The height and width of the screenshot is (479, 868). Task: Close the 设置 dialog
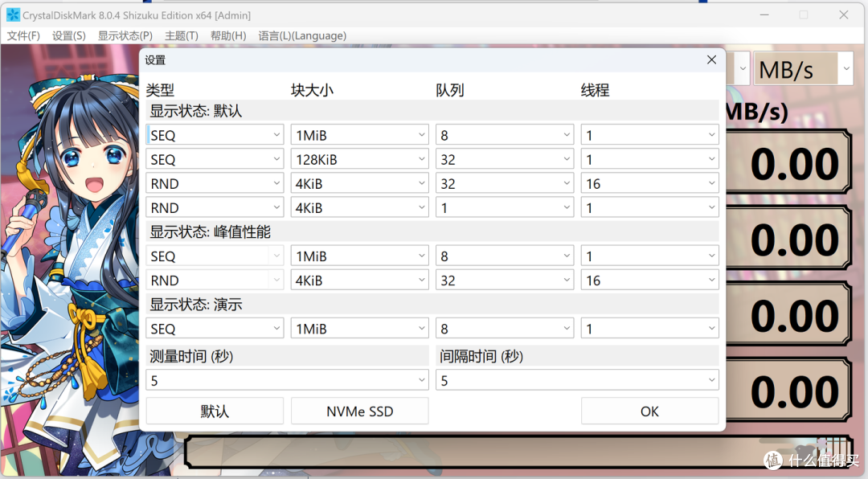pos(712,59)
